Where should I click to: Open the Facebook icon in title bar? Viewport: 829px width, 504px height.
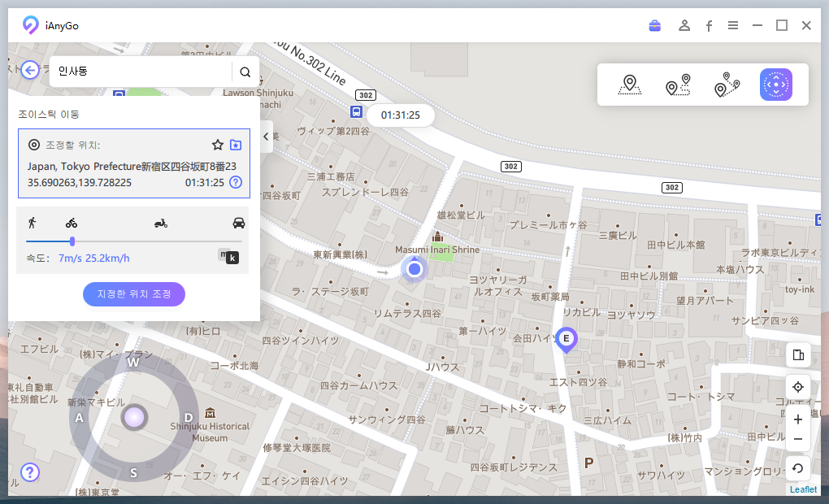tap(709, 26)
